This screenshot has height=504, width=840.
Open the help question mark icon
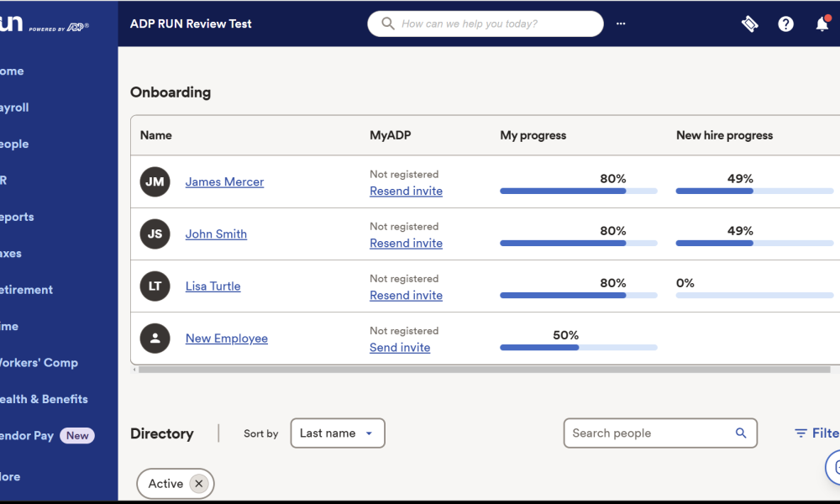(785, 24)
